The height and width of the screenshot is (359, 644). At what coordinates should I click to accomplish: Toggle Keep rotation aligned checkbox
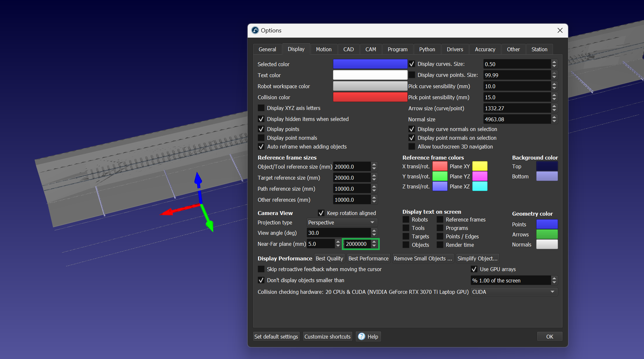321,213
